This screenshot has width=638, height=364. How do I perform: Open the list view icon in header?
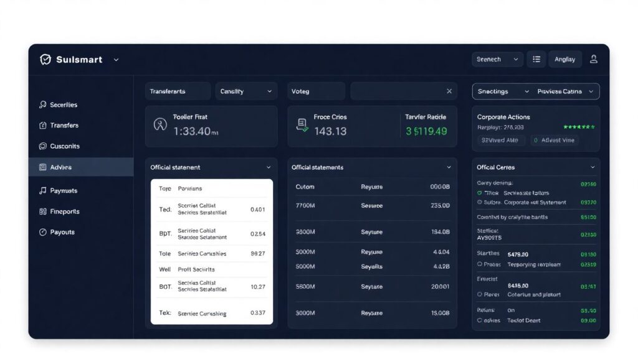point(536,59)
